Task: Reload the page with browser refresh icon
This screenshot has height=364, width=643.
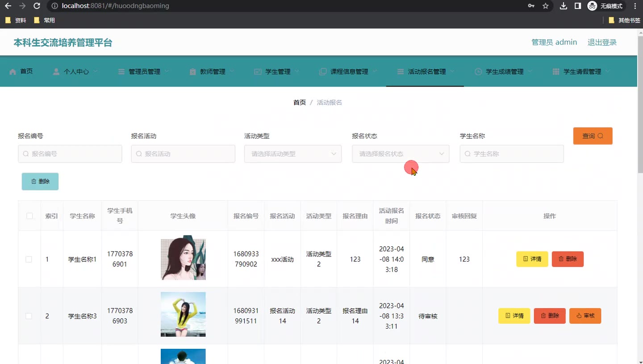Action: point(37,6)
